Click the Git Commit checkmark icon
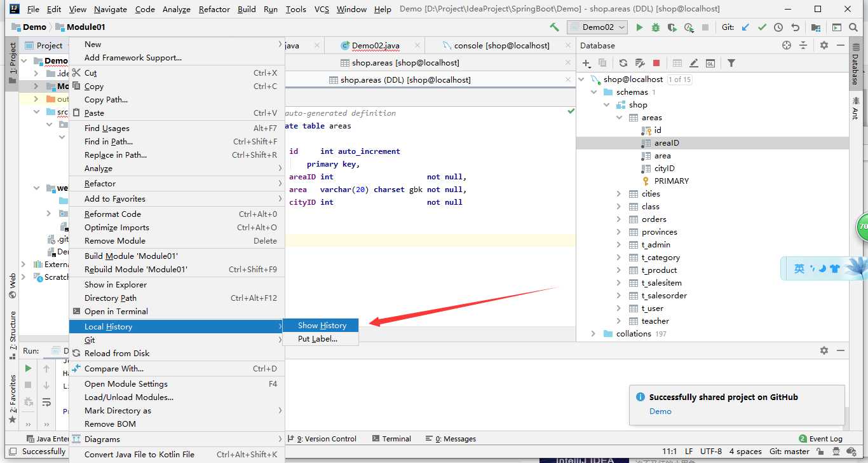Screen dimensions: 868x463 tap(762, 27)
